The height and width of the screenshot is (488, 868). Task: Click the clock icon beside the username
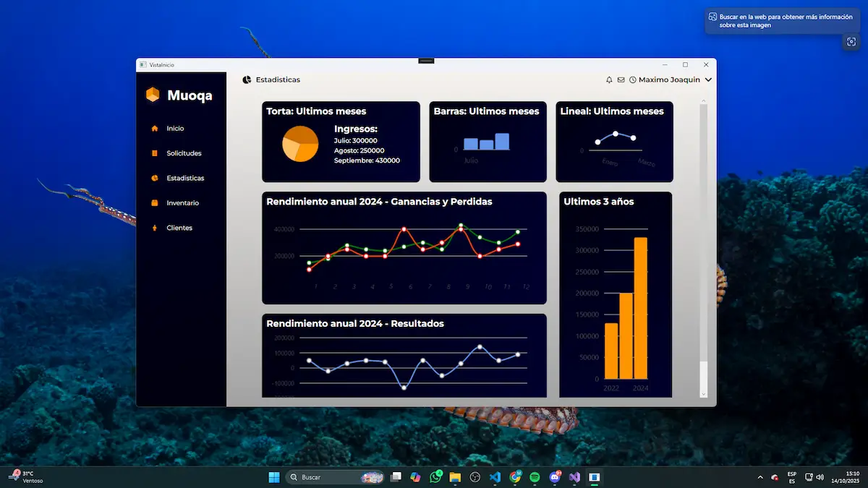(633, 80)
